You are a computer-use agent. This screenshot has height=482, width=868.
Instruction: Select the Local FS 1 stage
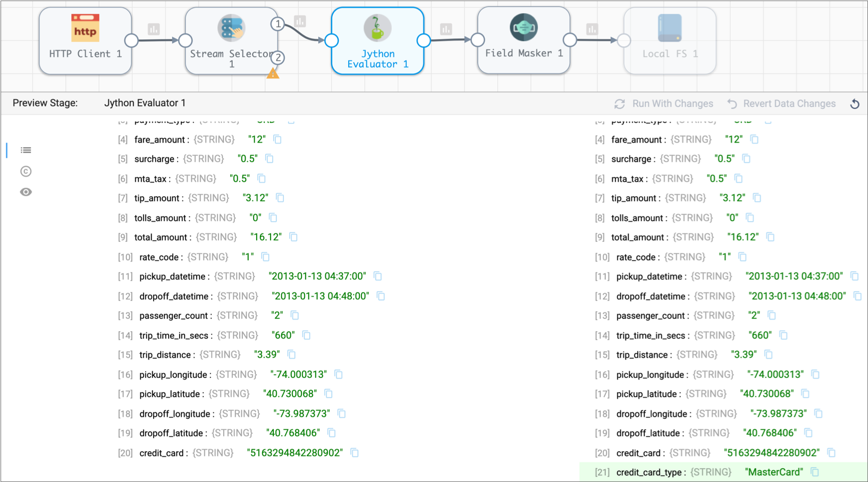(x=670, y=40)
